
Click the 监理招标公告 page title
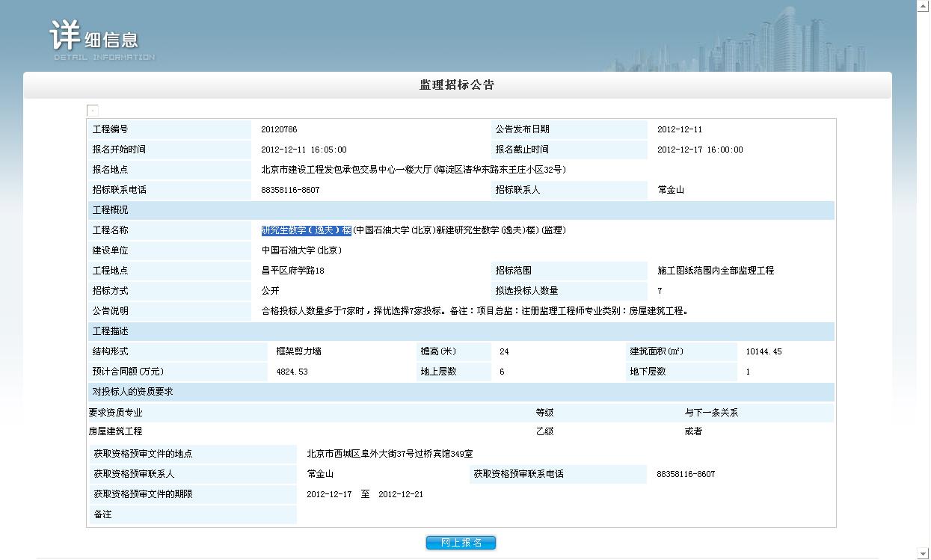(457, 84)
